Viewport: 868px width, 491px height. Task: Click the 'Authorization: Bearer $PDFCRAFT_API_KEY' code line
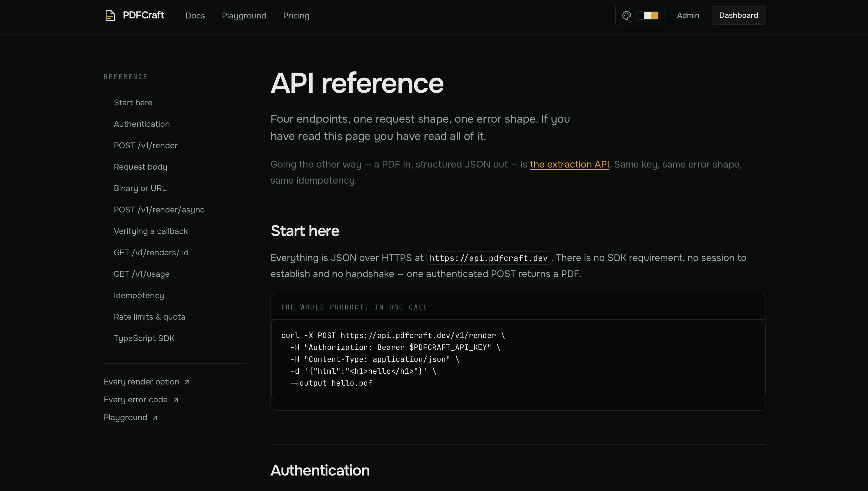(x=395, y=347)
